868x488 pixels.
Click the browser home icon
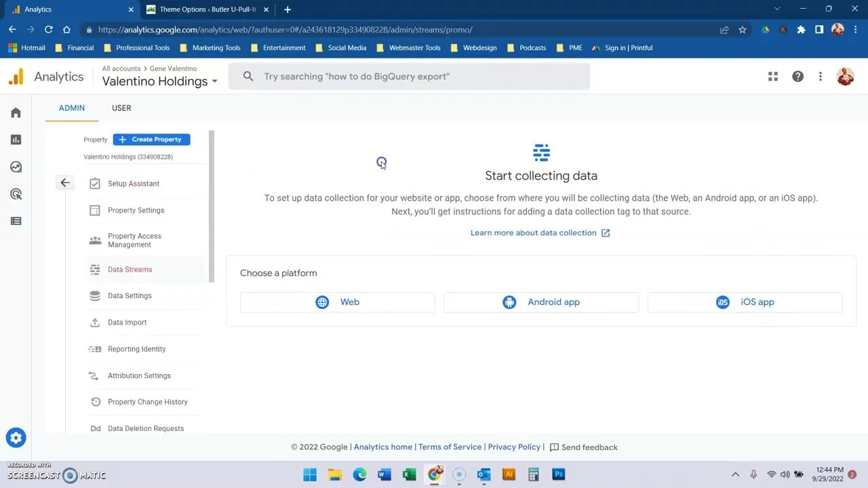coord(66,30)
